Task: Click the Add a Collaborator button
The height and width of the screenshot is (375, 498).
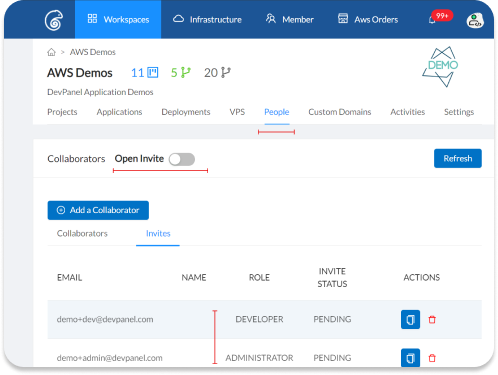Action: click(x=98, y=210)
